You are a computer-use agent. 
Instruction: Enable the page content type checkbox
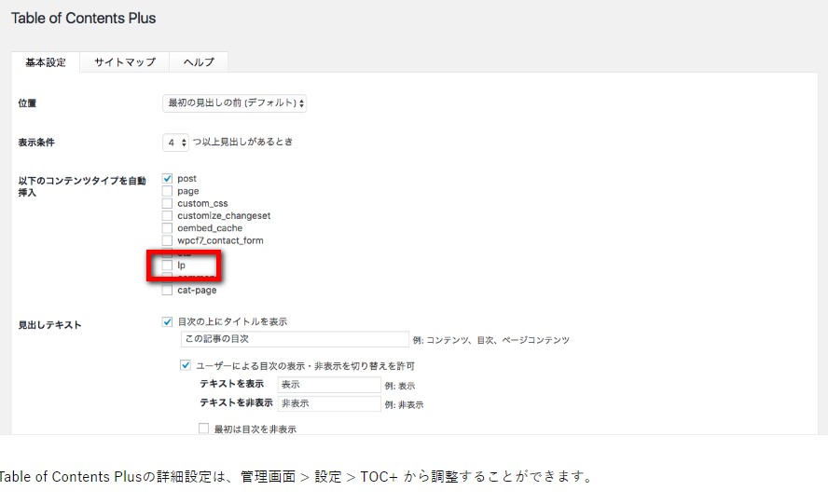168,191
